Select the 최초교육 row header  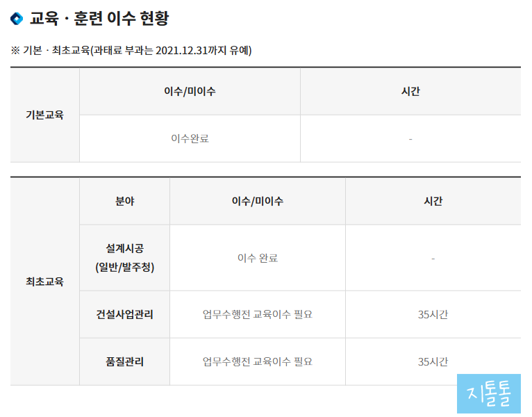44,281
